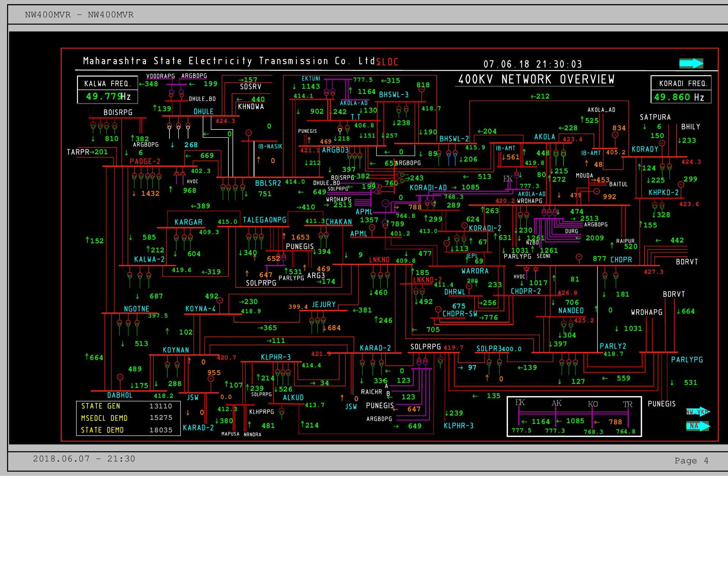Select the generator symbol showing 818 at BHSWL-3
Viewport: 728px width, 563px height.
pyautogui.click(x=422, y=89)
